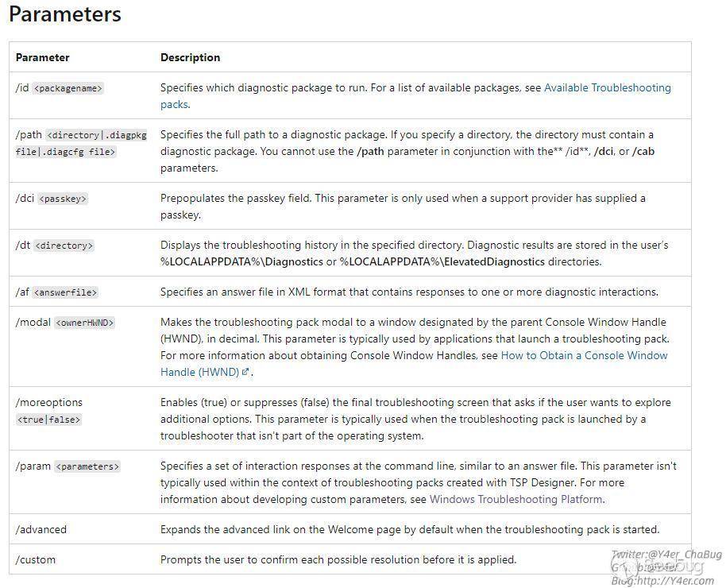Follow the Windows Troubleshooting Platform link
Image resolution: width=726 pixels, height=588 pixels.
[516, 499]
